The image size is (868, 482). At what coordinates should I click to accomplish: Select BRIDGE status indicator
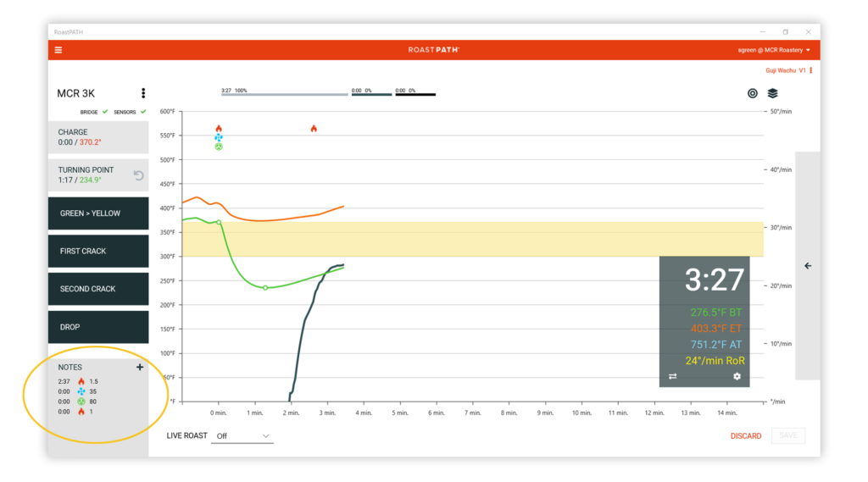point(93,112)
